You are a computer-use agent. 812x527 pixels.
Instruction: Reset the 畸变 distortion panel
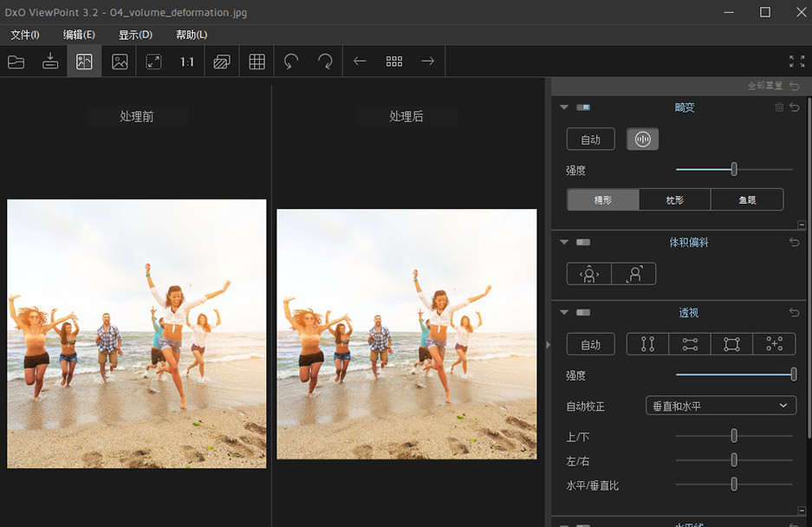click(795, 107)
